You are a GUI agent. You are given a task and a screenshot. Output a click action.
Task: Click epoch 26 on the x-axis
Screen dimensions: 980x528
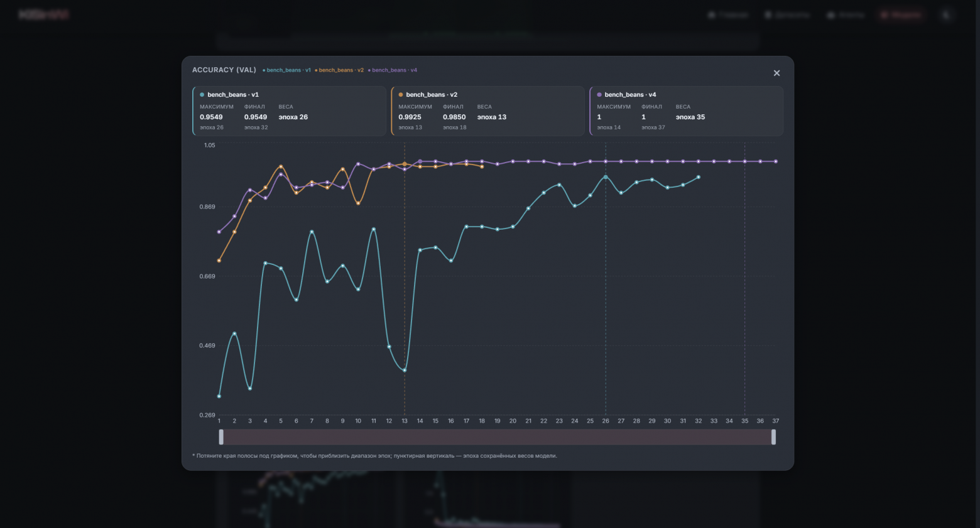[606, 421]
